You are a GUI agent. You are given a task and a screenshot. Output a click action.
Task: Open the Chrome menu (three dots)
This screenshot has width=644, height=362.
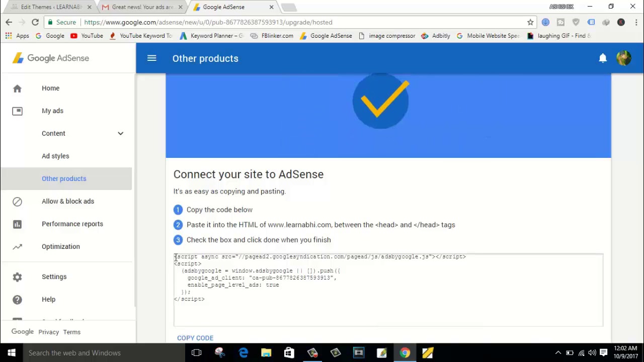click(636, 22)
